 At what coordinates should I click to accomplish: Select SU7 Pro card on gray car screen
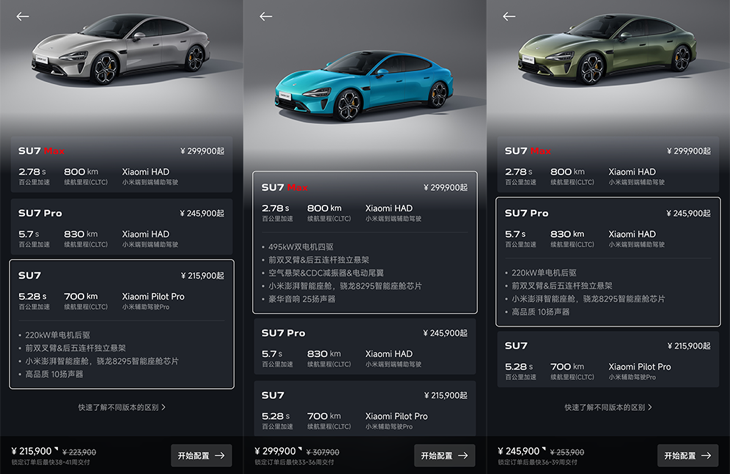coord(122,227)
